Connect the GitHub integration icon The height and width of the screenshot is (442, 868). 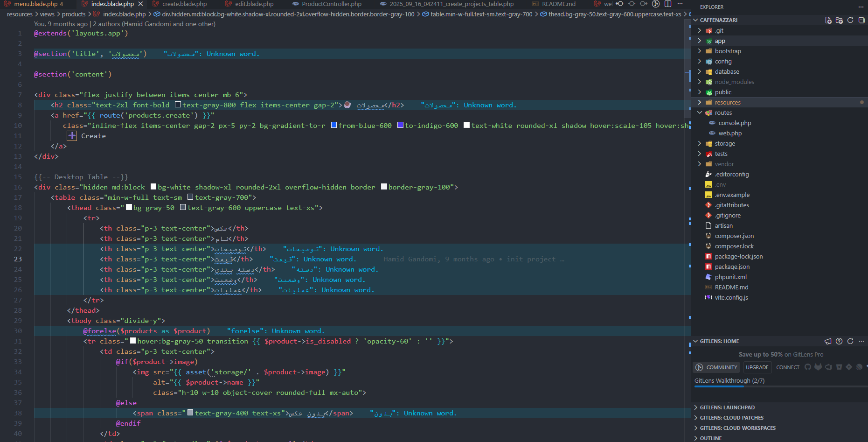coord(808,367)
